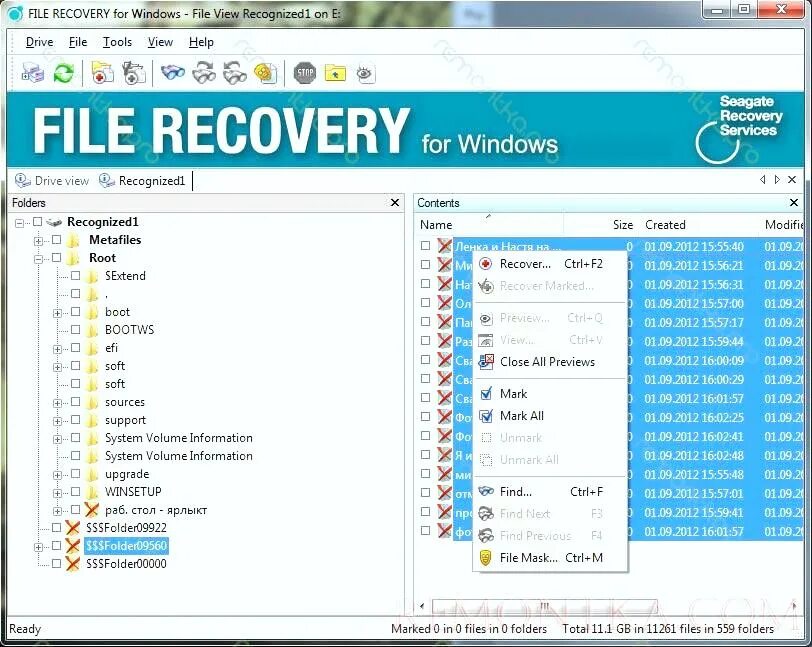Choose Mark from the context menu
The height and width of the screenshot is (647, 812).
point(550,394)
